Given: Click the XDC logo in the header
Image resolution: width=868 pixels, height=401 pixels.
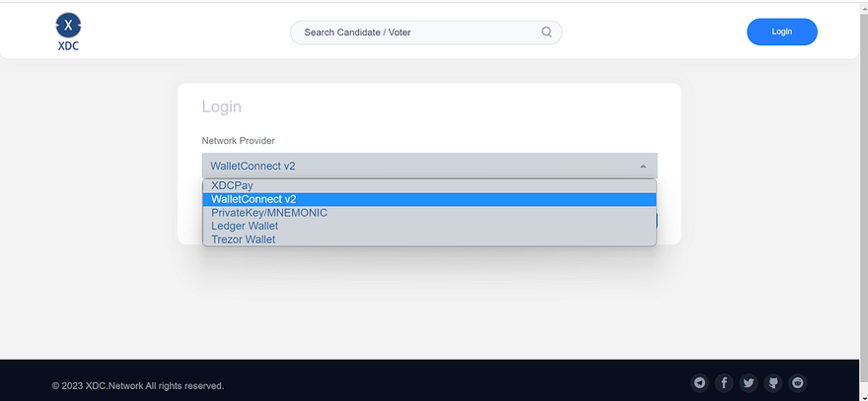Looking at the screenshot, I should [x=68, y=32].
